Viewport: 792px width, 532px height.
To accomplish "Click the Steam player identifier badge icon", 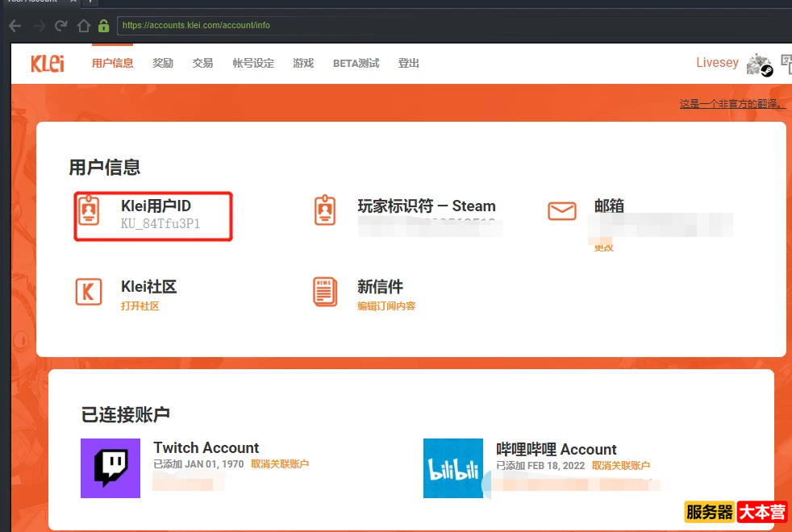I will tap(325, 211).
